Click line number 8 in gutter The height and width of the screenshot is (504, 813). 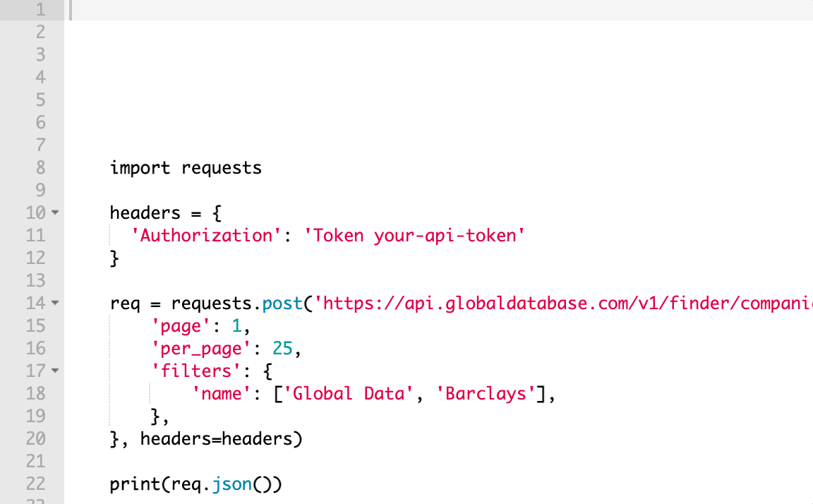[40, 167]
